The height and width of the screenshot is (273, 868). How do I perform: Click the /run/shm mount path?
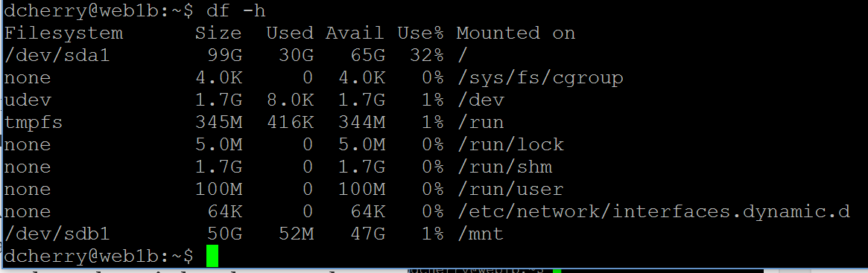[504, 167]
